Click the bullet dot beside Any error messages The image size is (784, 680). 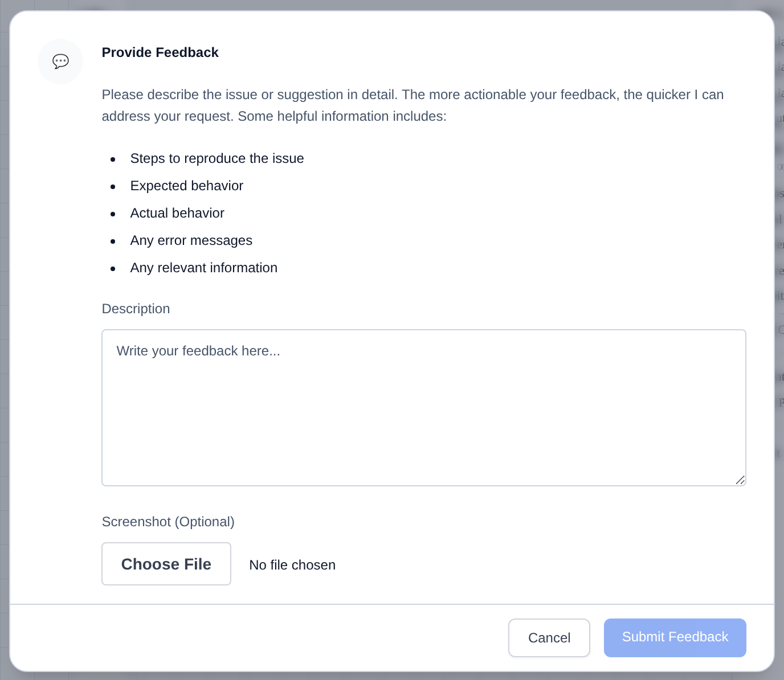click(113, 241)
